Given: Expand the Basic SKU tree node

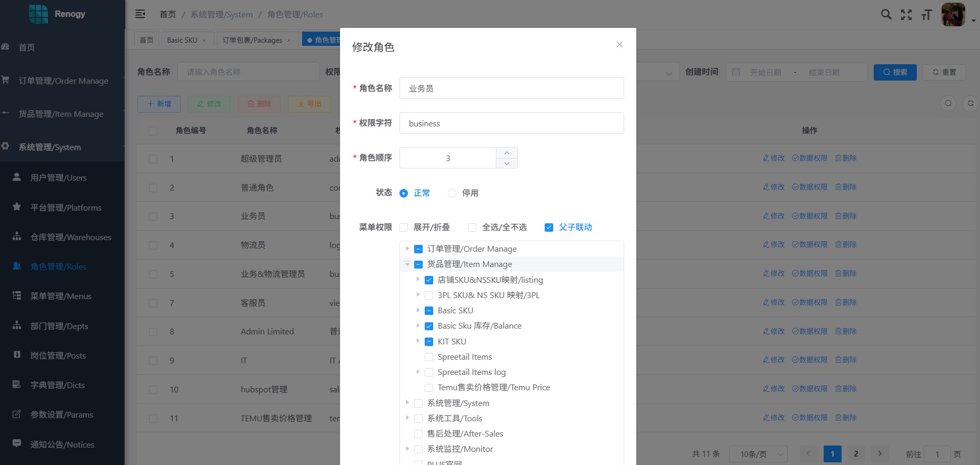Looking at the screenshot, I should pos(418,310).
